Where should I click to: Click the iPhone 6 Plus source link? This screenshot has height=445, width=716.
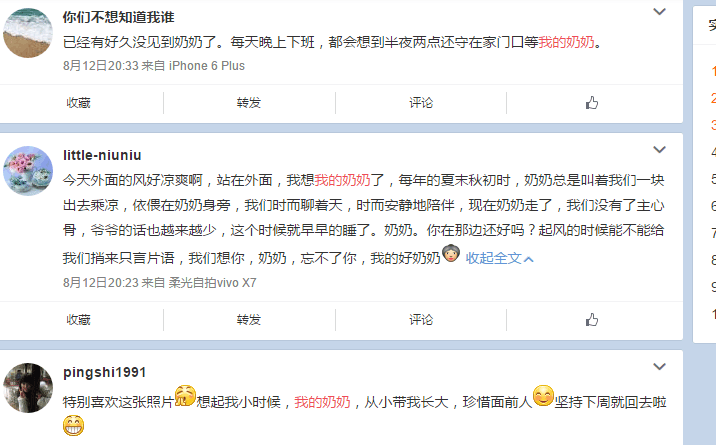(x=207, y=66)
